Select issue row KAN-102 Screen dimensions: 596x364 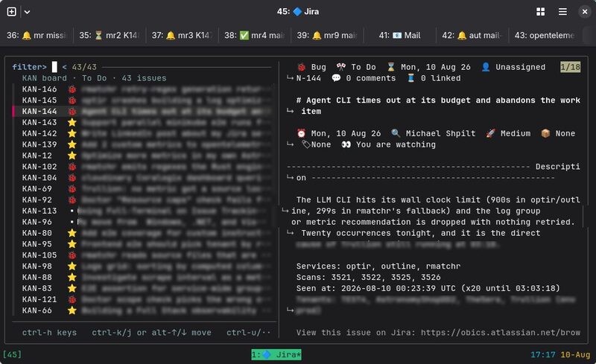click(143, 167)
